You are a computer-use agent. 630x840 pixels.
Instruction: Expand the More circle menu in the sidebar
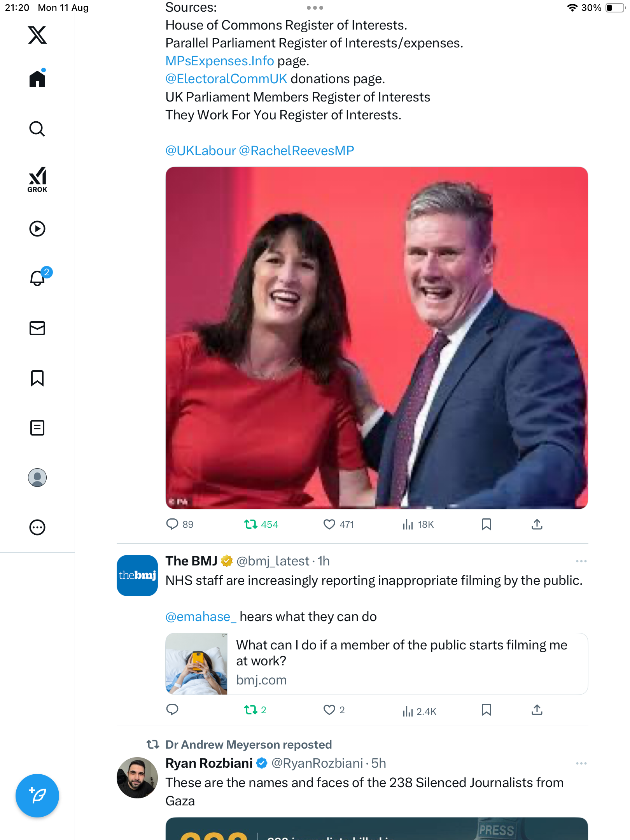pos(37,527)
